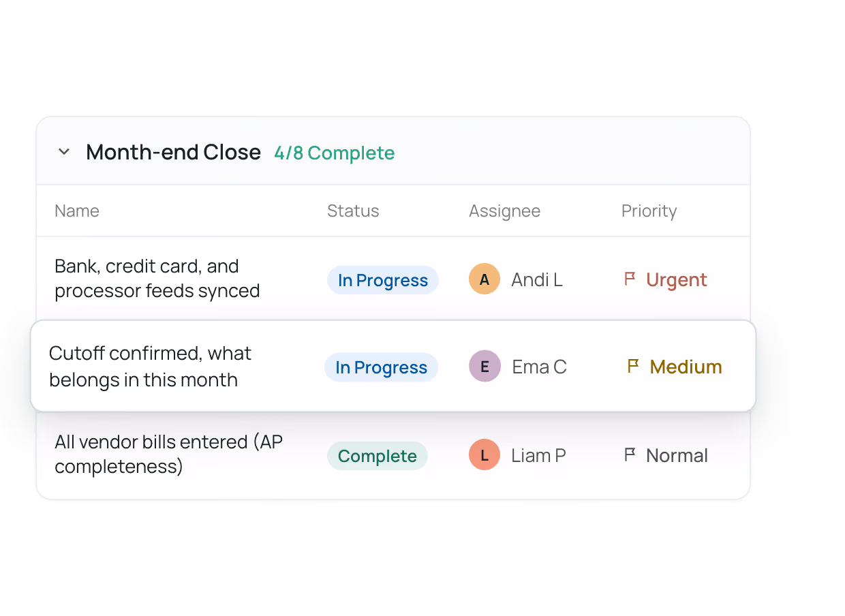This screenshot has width=845, height=616.
Task: Click the Urgent priority flag icon
Action: (630, 279)
